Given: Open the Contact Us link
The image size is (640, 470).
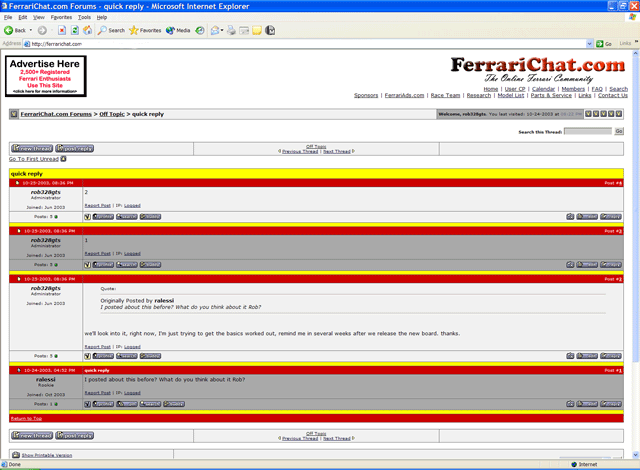Looking at the screenshot, I should coord(613,95).
